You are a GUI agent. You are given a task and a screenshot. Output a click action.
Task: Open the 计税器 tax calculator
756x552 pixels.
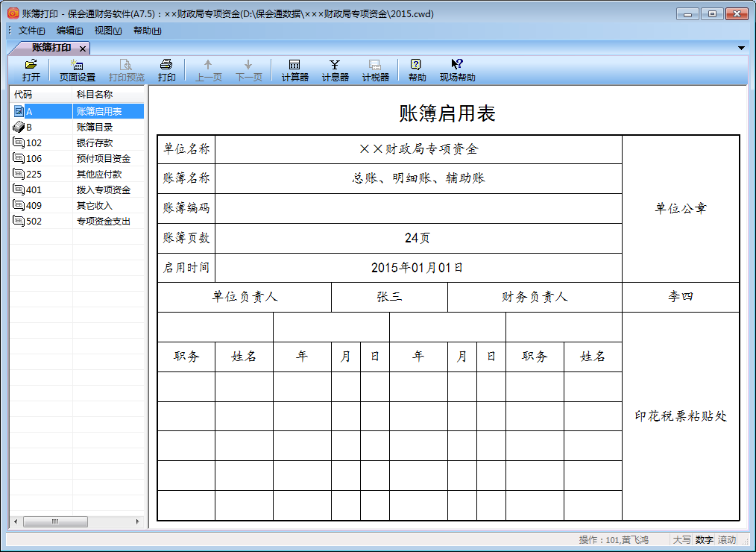(375, 69)
